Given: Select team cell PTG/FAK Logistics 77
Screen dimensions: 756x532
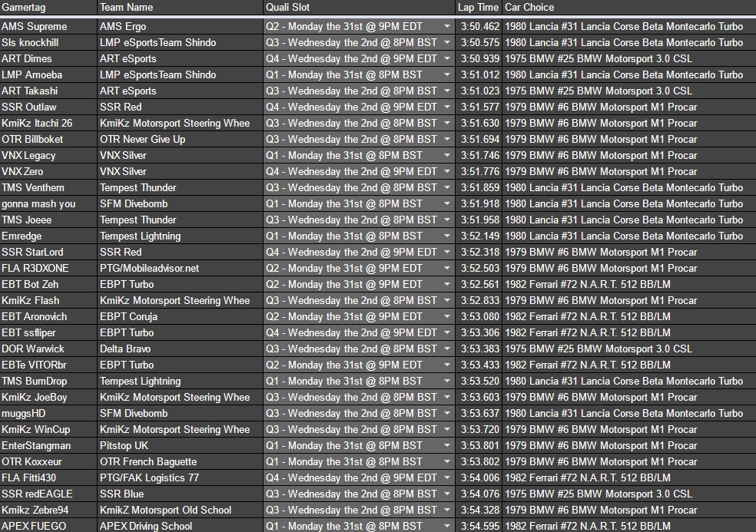Looking at the screenshot, I should tap(180, 478).
